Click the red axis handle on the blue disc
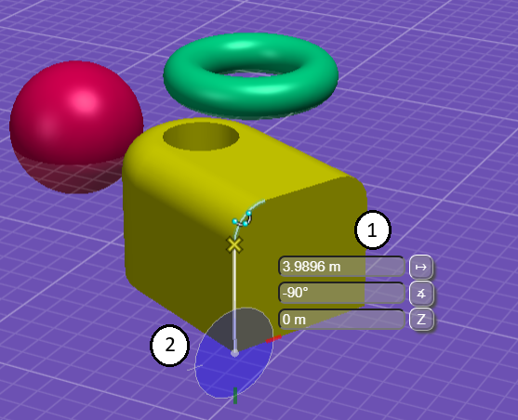Image resolution: width=518 pixels, height=420 pixels. (273, 339)
